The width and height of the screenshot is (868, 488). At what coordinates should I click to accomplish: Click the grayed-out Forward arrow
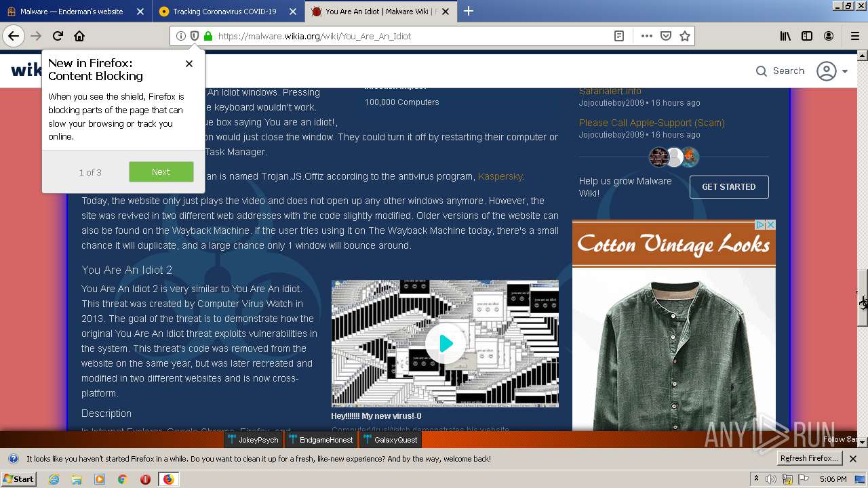(36, 36)
